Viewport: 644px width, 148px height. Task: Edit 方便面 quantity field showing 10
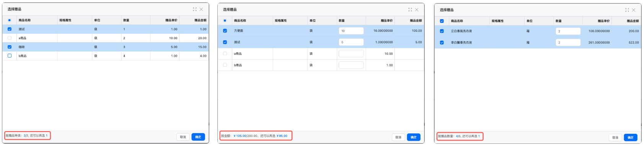[x=351, y=31]
